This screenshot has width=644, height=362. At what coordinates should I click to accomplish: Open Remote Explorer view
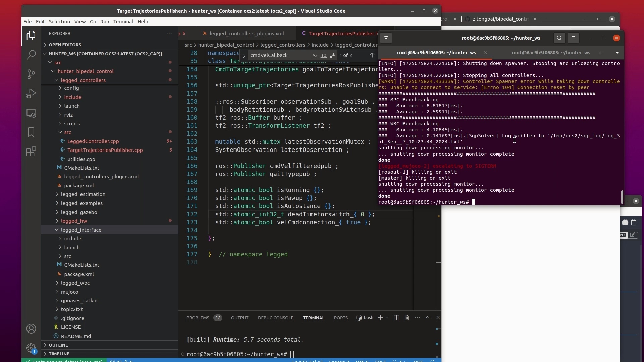[31, 113]
